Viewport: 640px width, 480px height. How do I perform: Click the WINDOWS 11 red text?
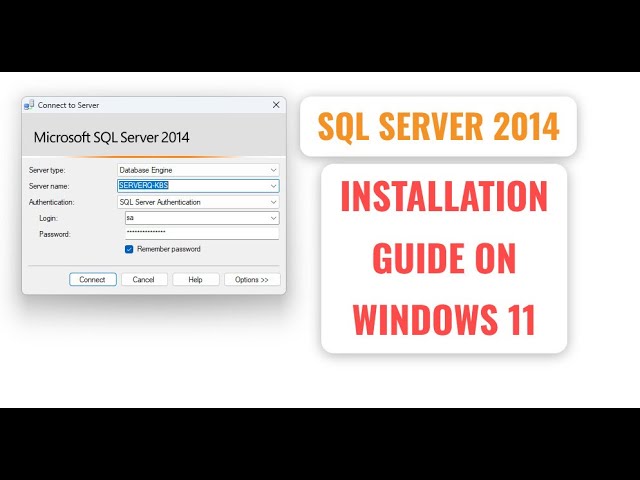pos(444,320)
